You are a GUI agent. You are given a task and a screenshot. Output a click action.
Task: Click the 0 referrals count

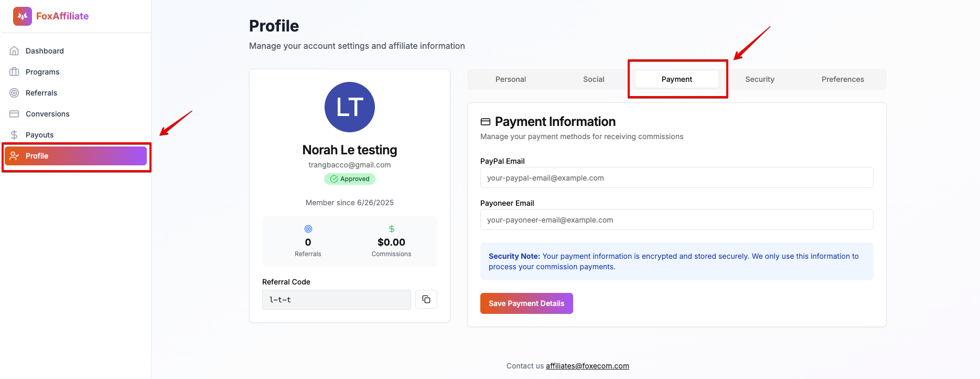308,242
